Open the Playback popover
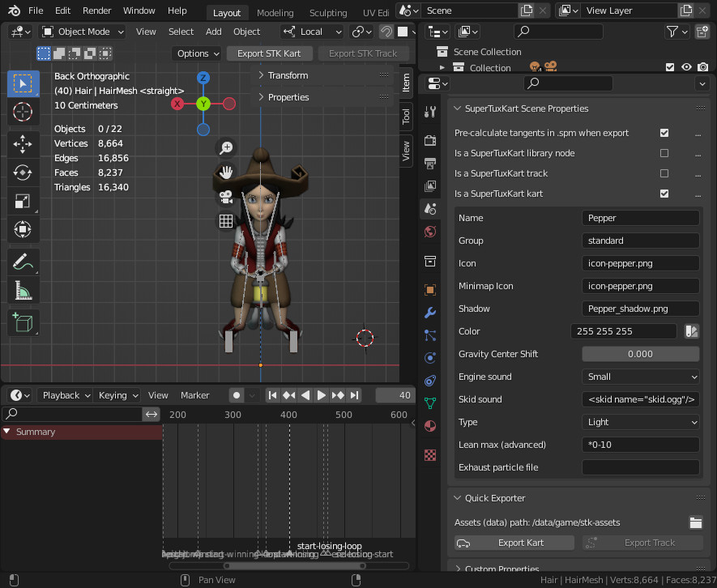717x588 pixels. click(x=66, y=395)
